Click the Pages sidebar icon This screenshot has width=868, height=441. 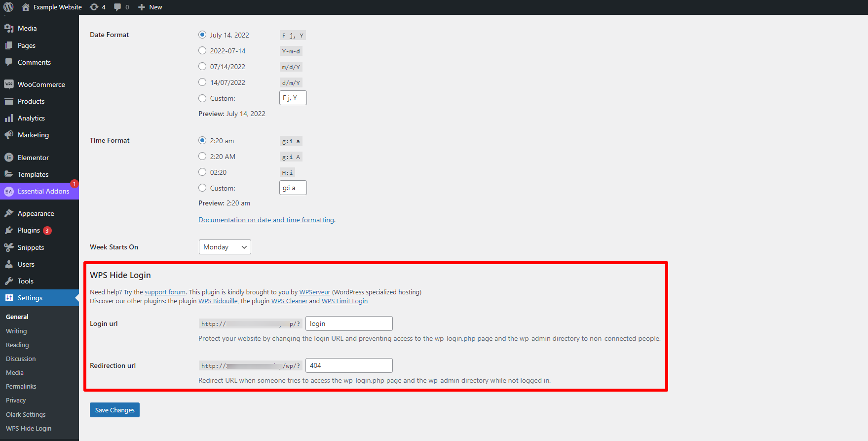click(9, 45)
